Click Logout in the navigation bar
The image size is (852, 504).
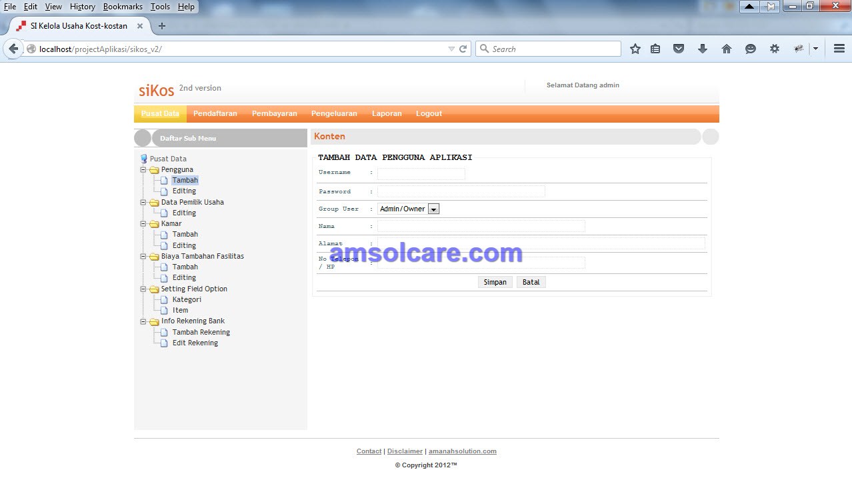click(429, 113)
